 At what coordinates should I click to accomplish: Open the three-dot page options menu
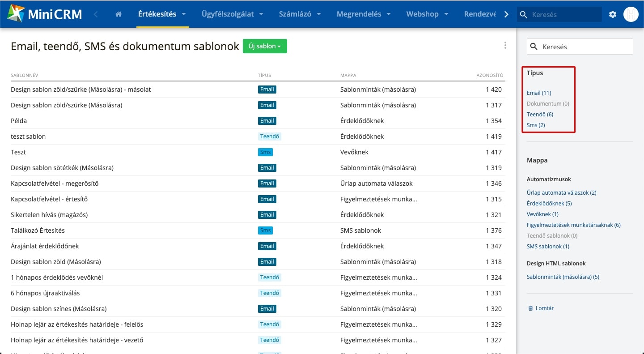click(505, 45)
